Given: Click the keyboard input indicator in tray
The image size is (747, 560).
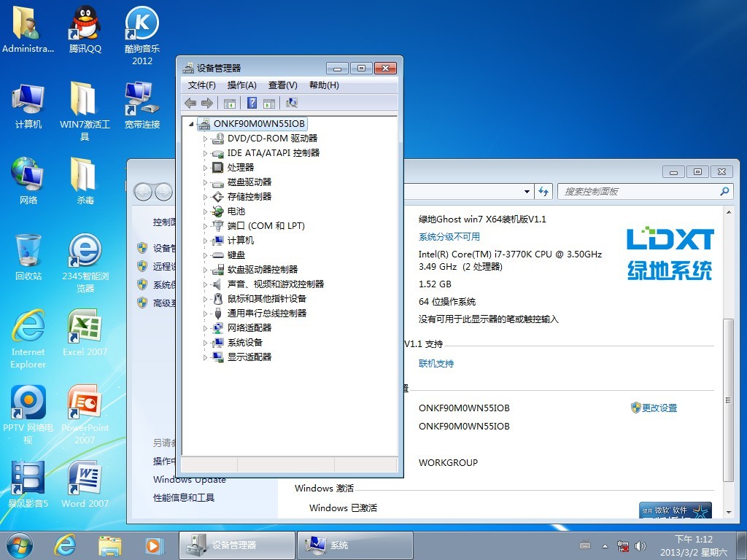Looking at the screenshot, I should (585, 545).
